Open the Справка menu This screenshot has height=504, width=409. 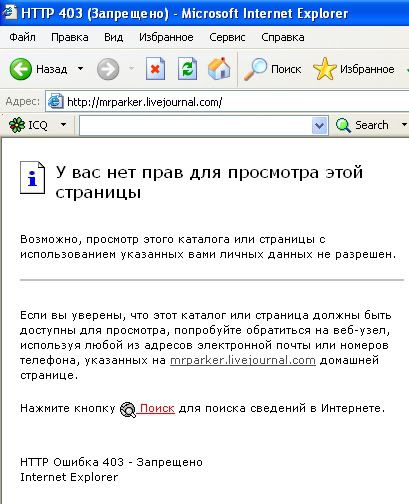tap(283, 37)
